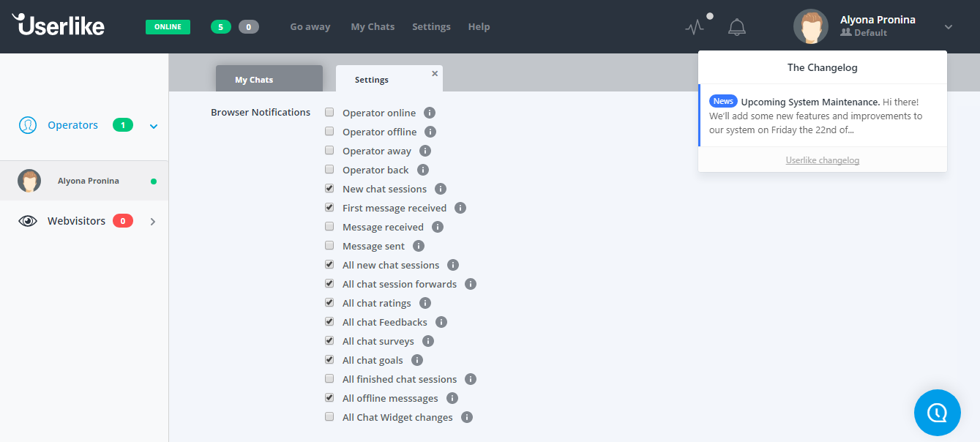Show info for Operator online

tap(430, 113)
